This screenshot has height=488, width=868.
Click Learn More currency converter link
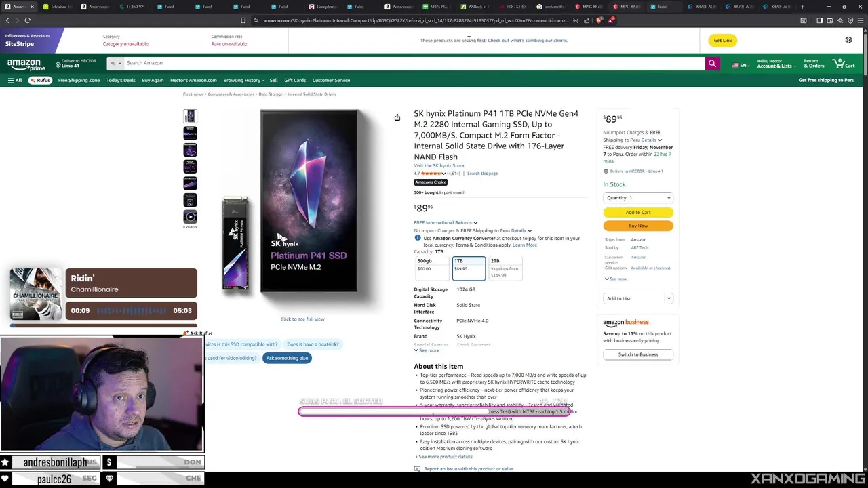pos(525,245)
